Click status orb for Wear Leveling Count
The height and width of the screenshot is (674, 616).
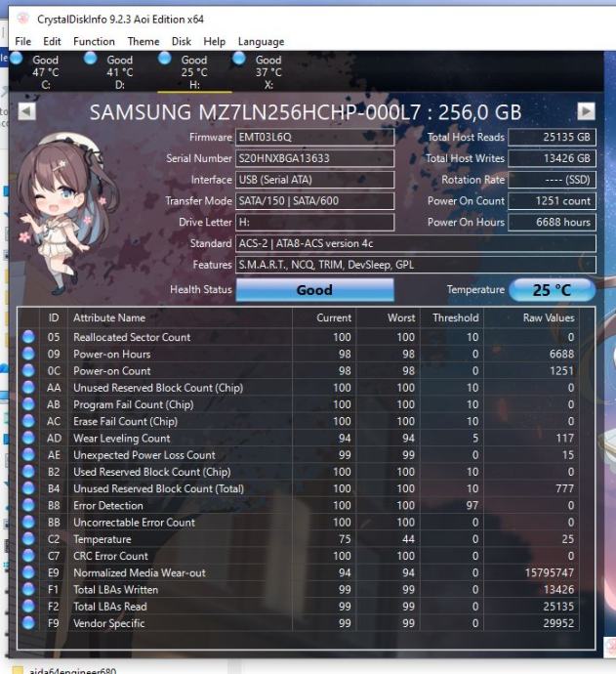(x=28, y=438)
